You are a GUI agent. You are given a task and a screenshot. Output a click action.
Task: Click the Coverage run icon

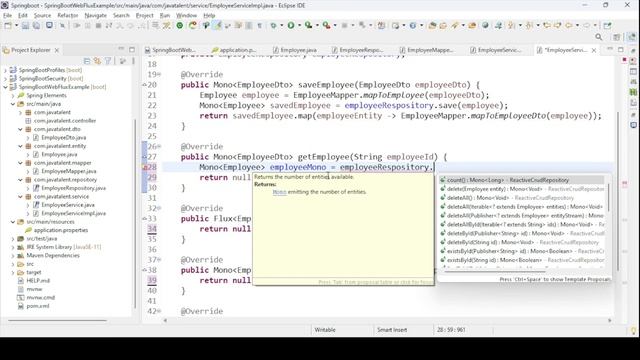click(x=309, y=25)
